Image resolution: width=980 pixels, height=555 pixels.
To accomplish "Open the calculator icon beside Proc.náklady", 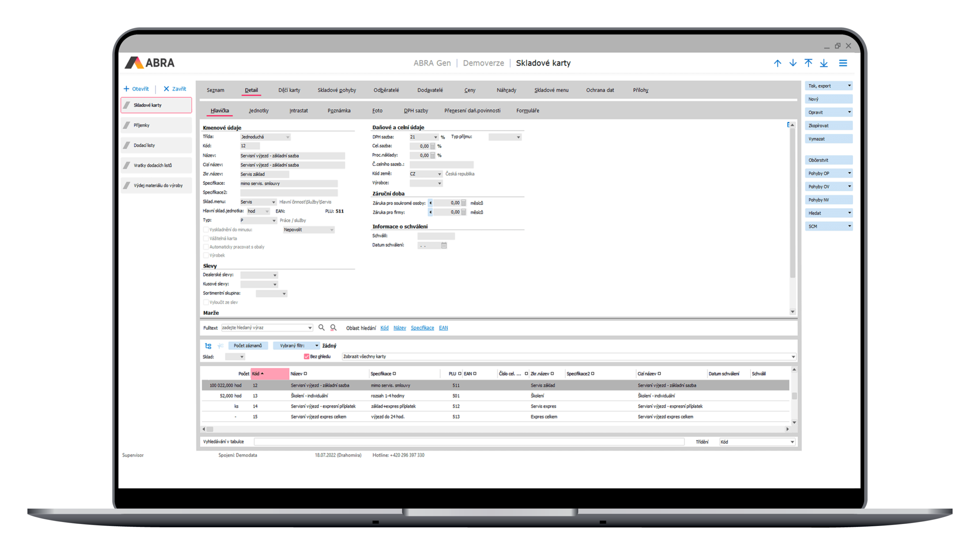I will click(x=433, y=155).
